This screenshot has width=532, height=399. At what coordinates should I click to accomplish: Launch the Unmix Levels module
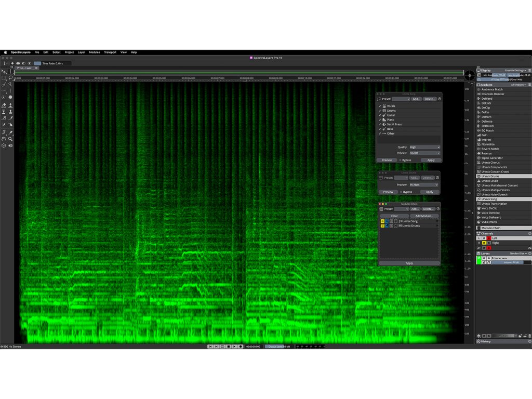(x=489, y=181)
